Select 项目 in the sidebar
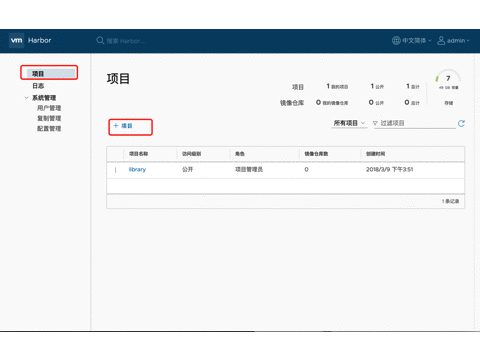This screenshot has width=480, height=360. pos(49,73)
